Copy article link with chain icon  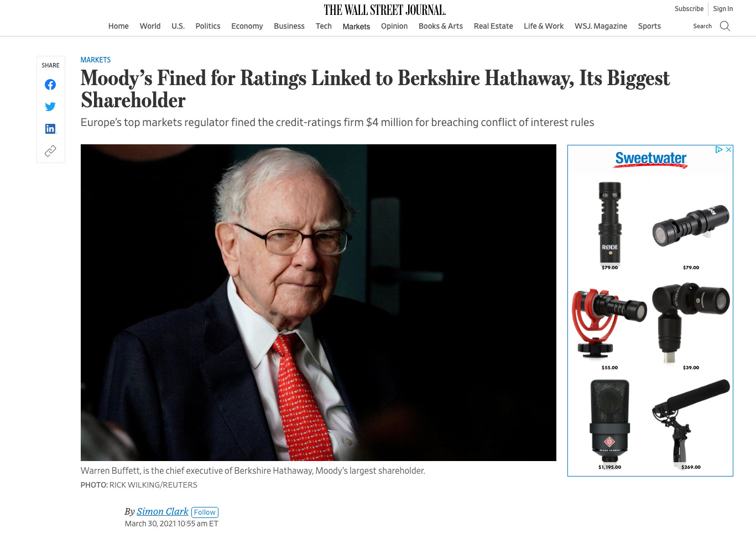click(x=50, y=151)
